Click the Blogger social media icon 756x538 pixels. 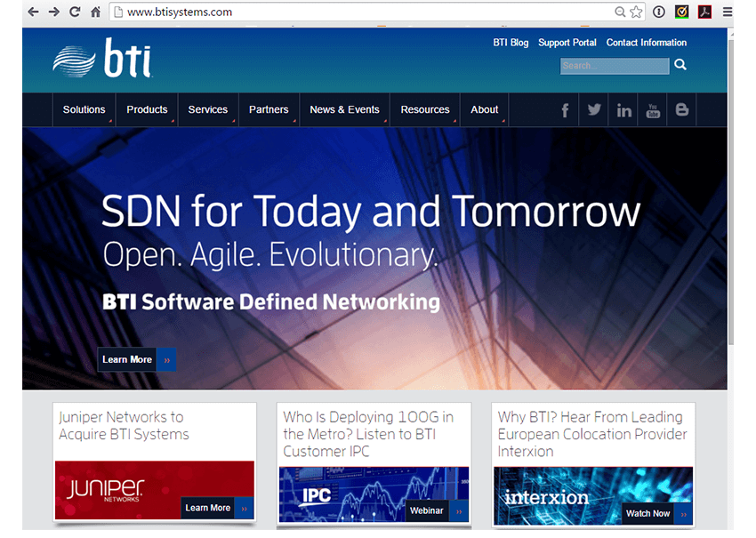tap(681, 109)
